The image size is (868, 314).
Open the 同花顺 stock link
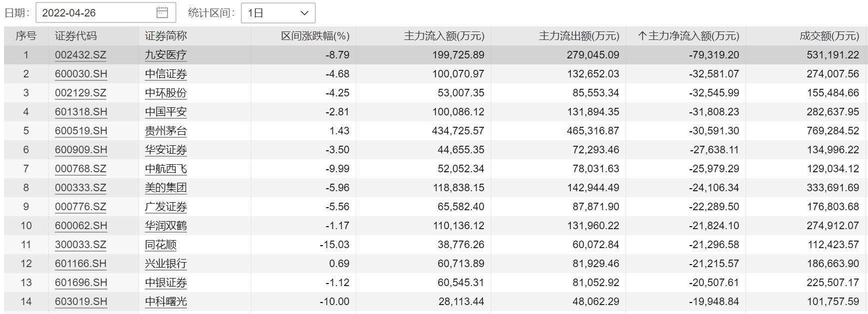click(160, 245)
